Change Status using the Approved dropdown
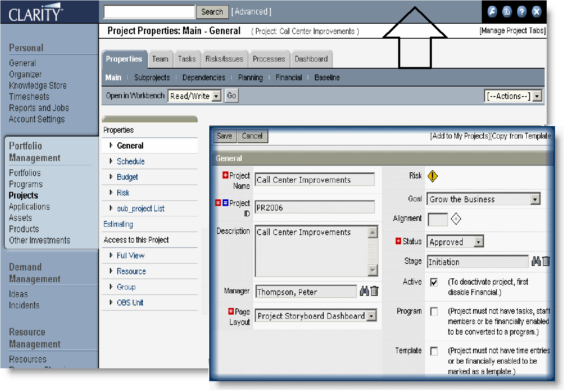565x392 pixels. coord(478,241)
